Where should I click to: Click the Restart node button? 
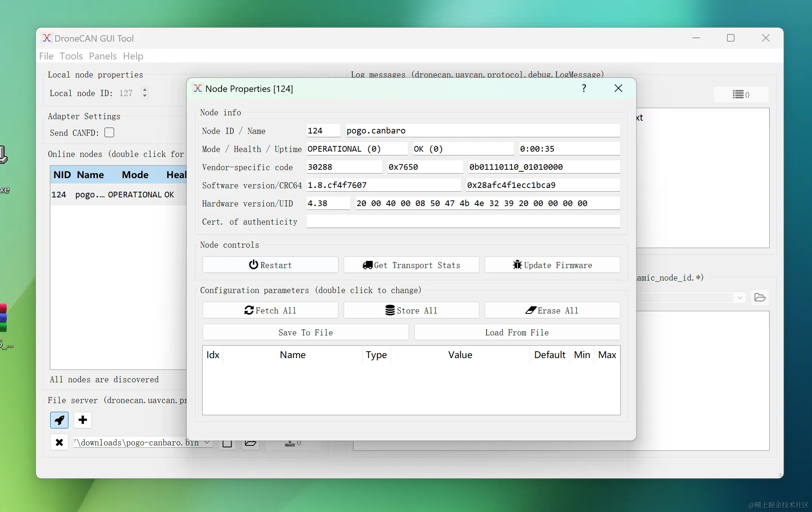(270, 265)
